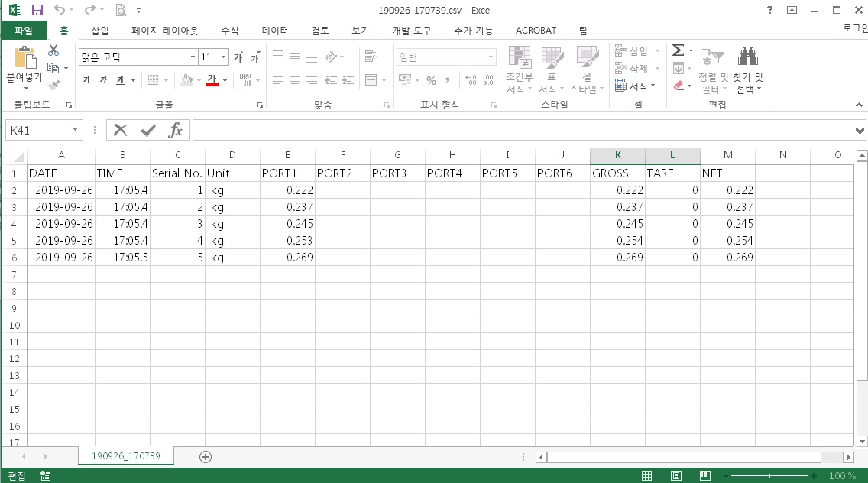Click the cell borders icon
868x483 pixels.
pos(154,80)
